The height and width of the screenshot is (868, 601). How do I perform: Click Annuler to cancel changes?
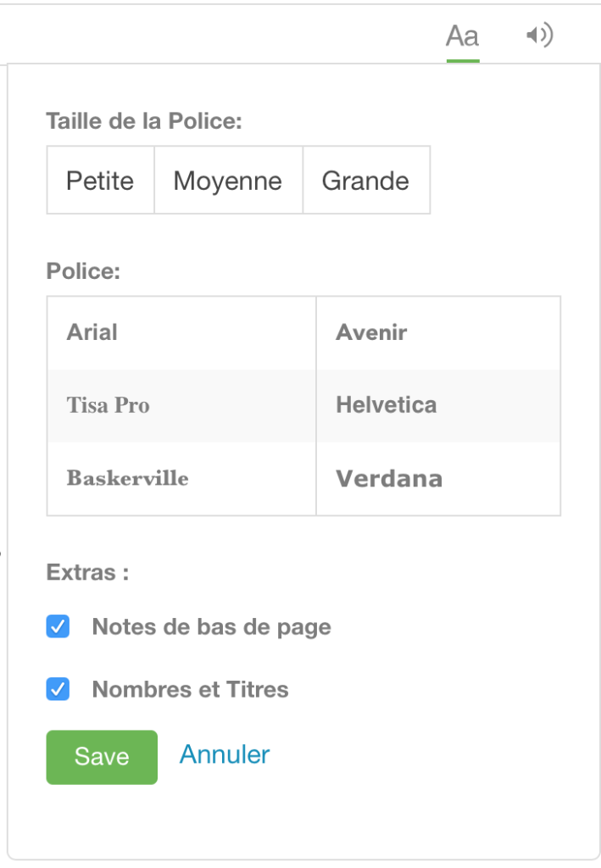tap(224, 754)
